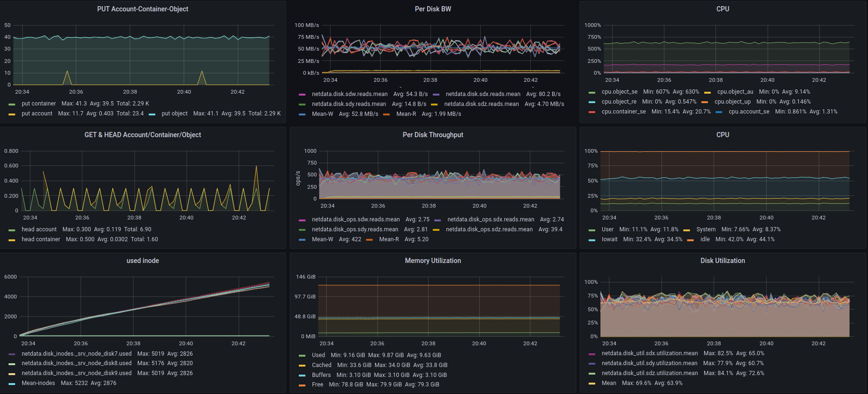Open the PUT Account-Container-Object panel title menu
Viewport: 868px width, 394px height.
point(143,9)
